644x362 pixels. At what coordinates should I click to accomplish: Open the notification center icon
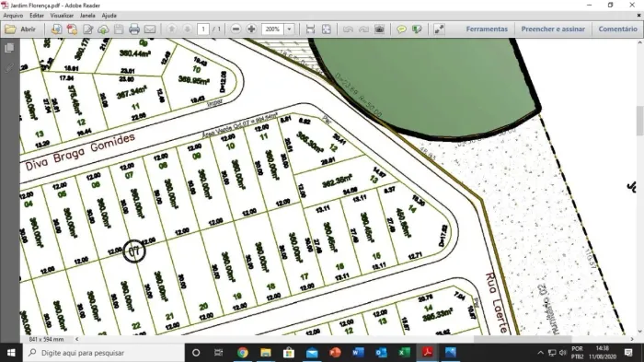628,353
